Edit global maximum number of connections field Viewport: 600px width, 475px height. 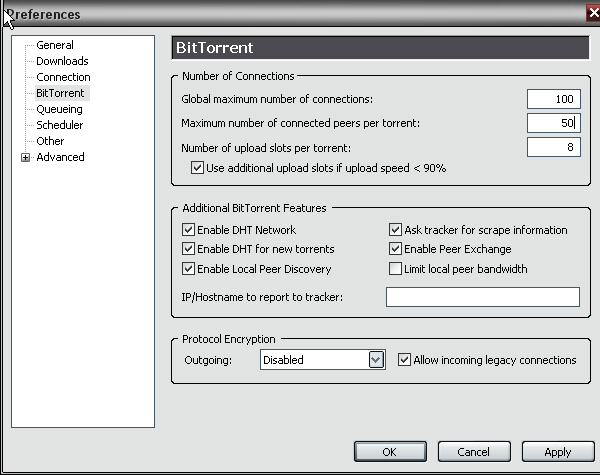(x=553, y=99)
